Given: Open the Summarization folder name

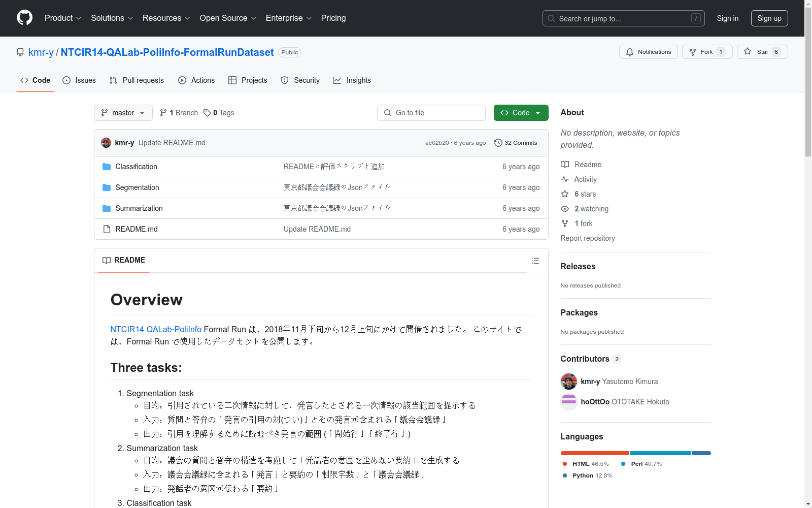Looking at the screenshot, I should click(x=139, y=208).
